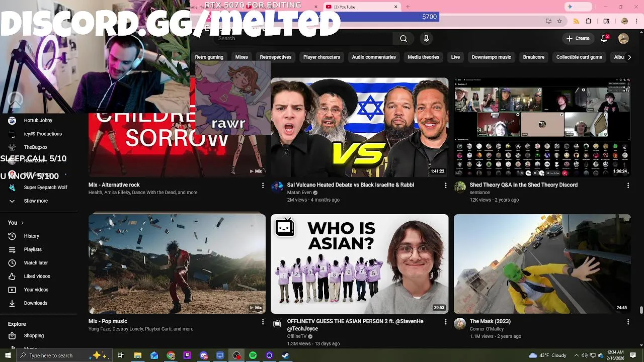Open File Explorer from the taskbar
Screen dimensions: 644x362
click(x=137, y=355)
